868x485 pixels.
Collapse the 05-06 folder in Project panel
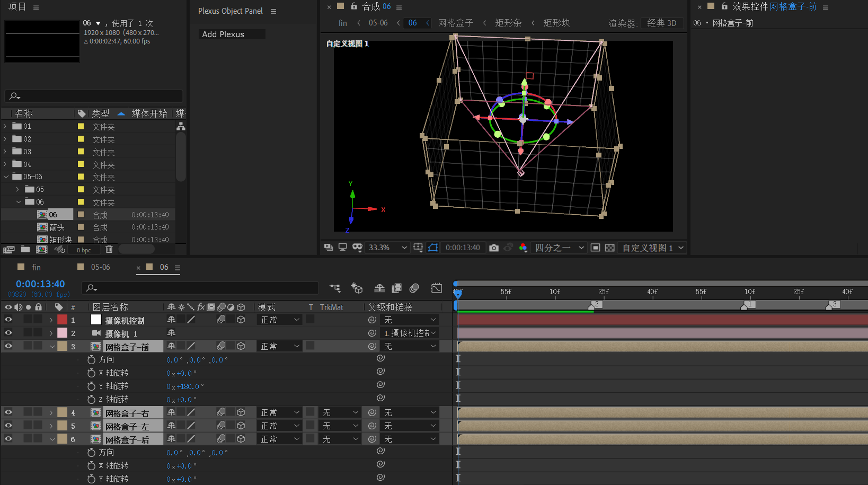pos(6,177)
